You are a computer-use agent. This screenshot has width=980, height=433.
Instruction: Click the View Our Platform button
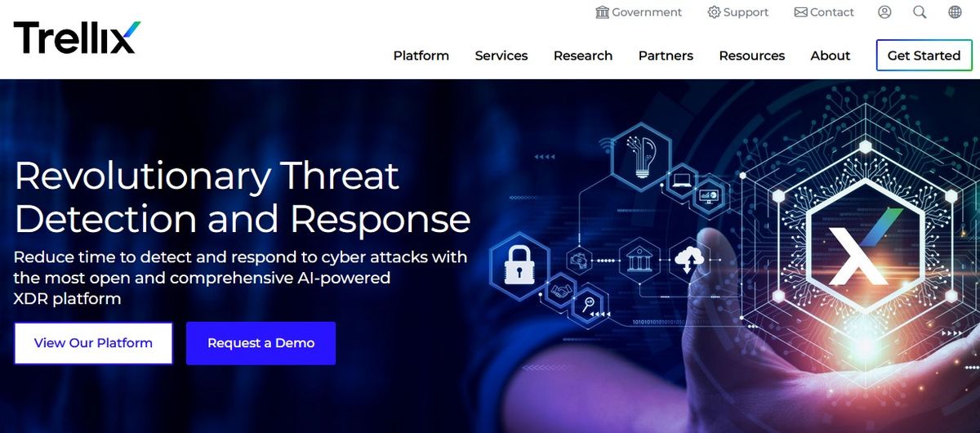(x=93, y=343)
